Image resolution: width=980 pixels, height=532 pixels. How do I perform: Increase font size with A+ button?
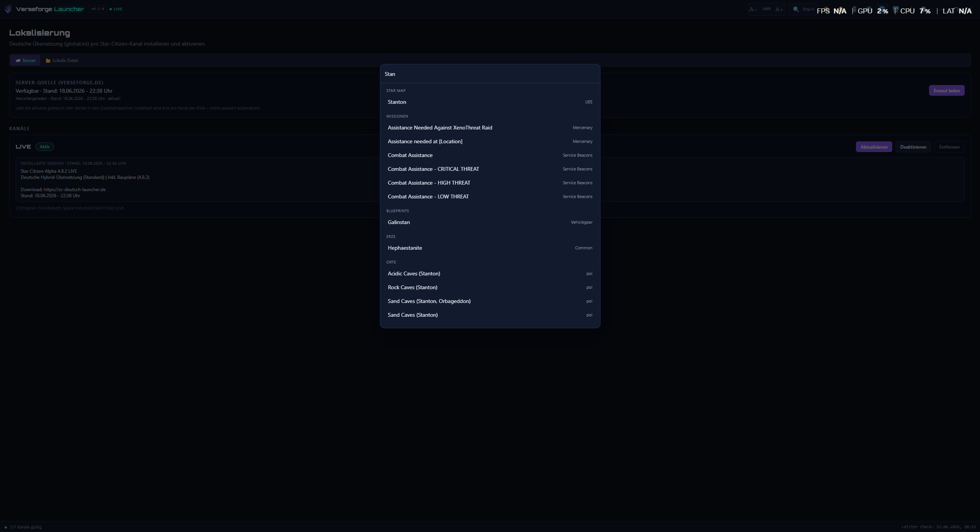(x=779, y=9)
